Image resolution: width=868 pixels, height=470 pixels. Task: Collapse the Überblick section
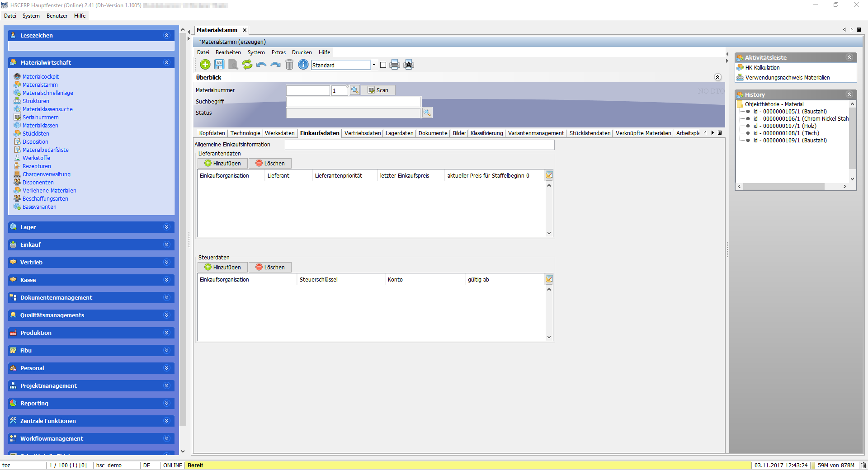(x=717, y=77)
